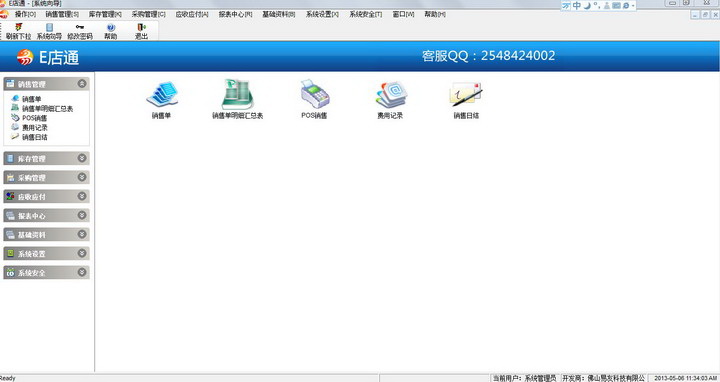Open the 库存管理[K] menu
Screen dimensions: 720x382
click(105, 14)
